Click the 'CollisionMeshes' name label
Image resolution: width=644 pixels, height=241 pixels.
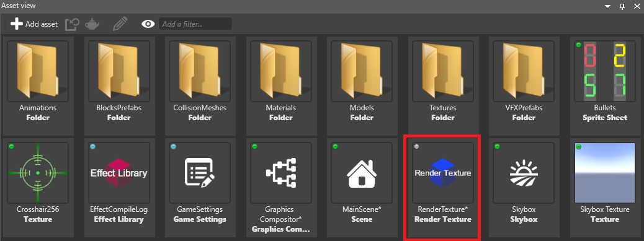(200, 108)
